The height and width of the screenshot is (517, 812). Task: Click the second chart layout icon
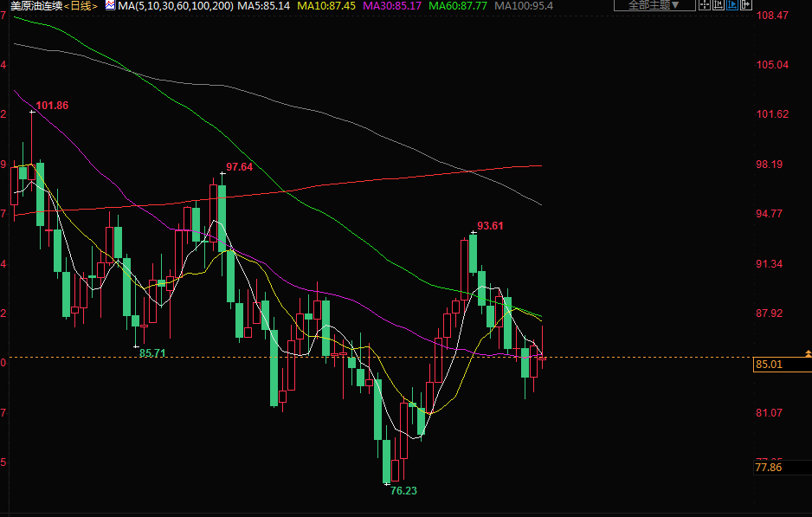tap(720, 5)
